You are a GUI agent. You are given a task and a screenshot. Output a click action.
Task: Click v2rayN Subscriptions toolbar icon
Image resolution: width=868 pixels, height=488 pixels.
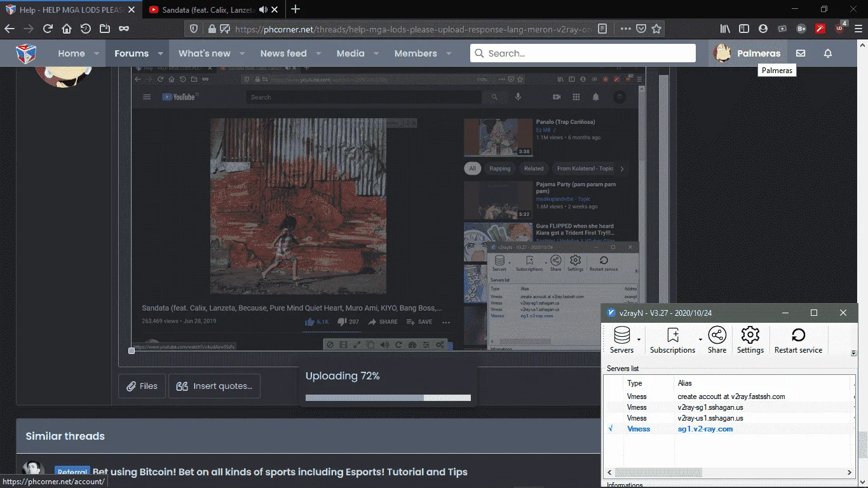[672, 341]
